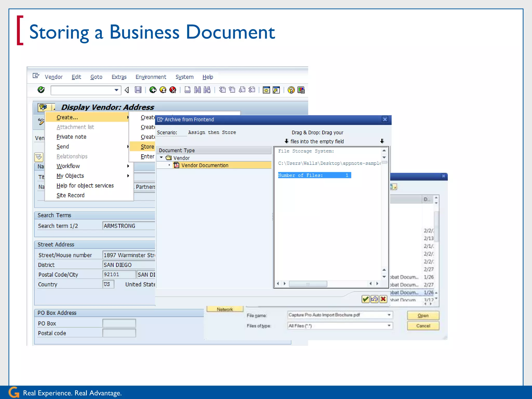Screen dimensions: 532x399
Task: Click the Street/House number field
Action: (129, 255)
